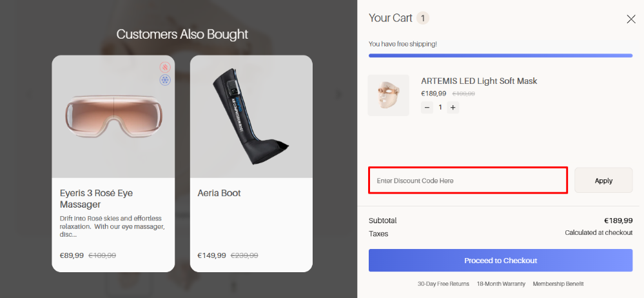Click the Customers Also Bought heading

[x=182, y=34]
